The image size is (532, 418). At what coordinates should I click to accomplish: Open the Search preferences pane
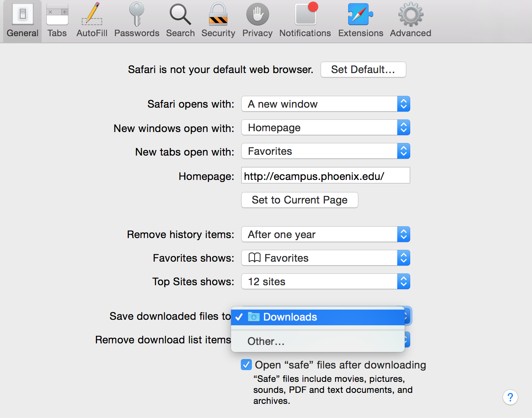tap(180, 21)
